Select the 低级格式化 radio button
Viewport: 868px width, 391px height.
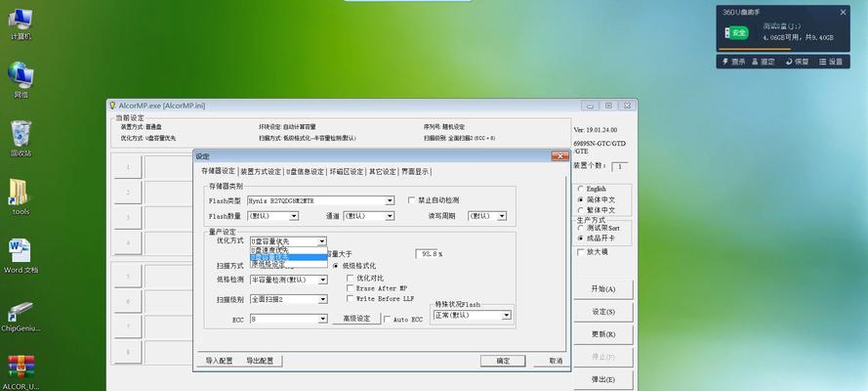337,266
